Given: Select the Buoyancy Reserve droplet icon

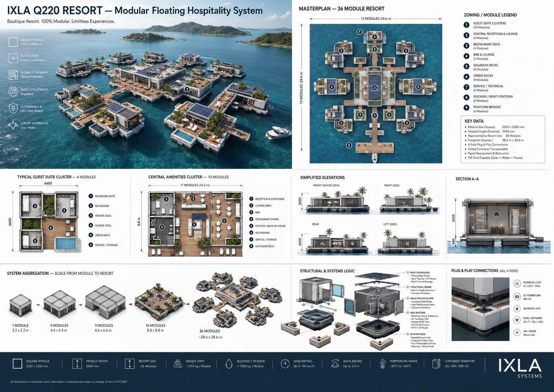Looking at the screenshot, I should [x=229, y=363].
